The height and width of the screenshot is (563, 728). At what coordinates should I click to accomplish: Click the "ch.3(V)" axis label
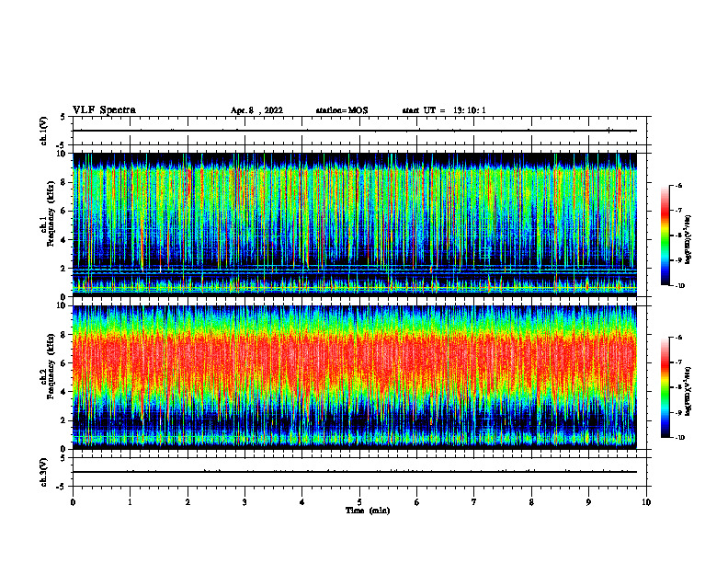(44, 472)
